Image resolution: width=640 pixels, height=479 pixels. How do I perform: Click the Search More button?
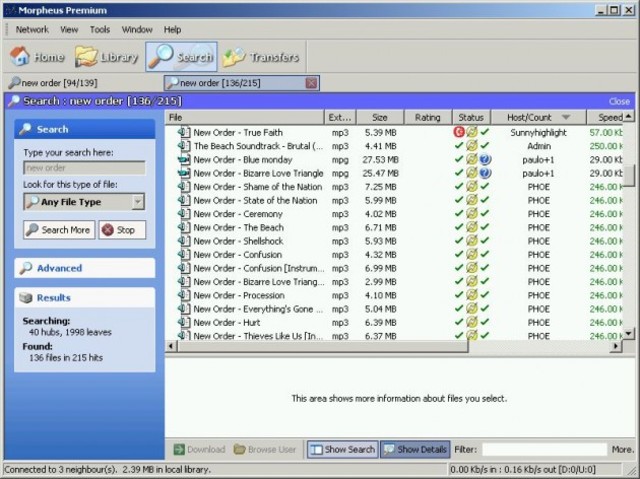[x=59, y=230]
